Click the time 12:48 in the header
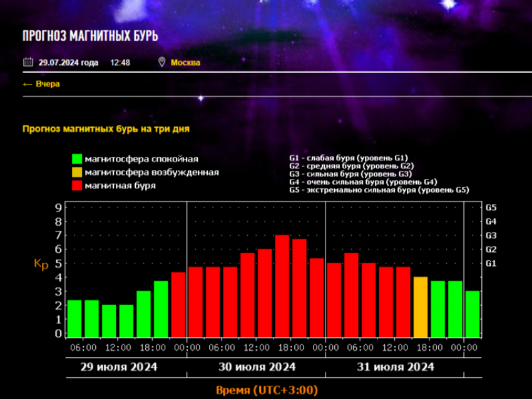Image resolution: width=532 pixels, height=399 pixels. tap(120, 63)
